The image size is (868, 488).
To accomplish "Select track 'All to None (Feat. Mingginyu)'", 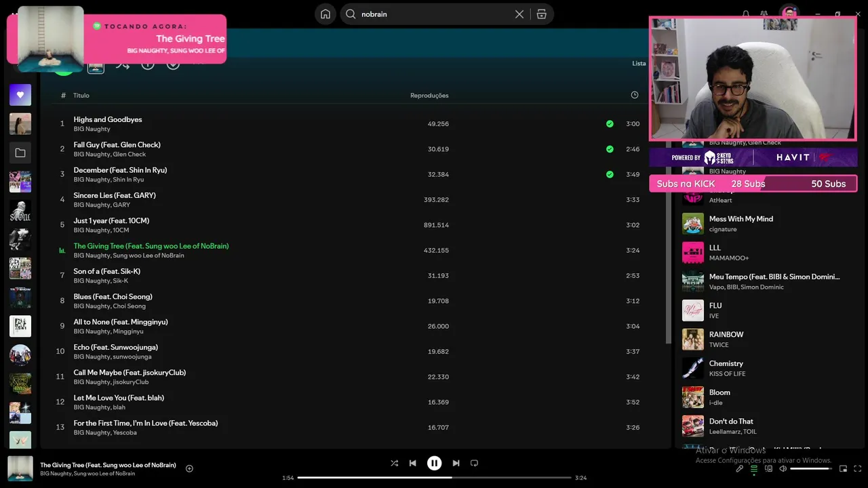I will [121, 322].
